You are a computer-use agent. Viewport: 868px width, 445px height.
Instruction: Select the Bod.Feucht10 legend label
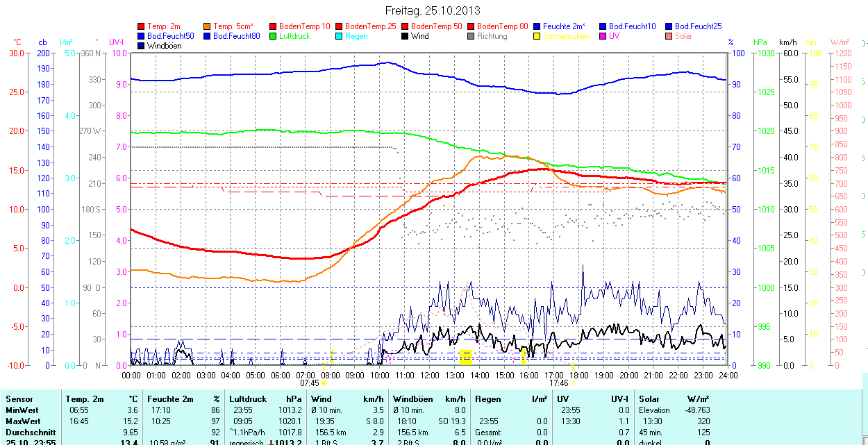coord(633,26)
